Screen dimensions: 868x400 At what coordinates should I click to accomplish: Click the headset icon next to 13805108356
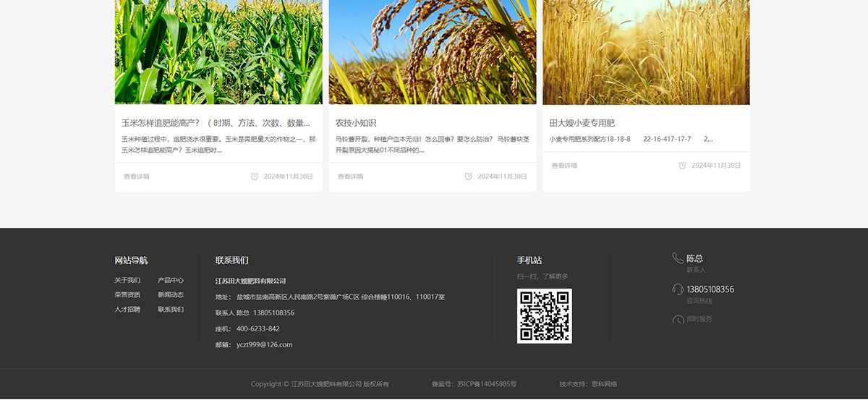click(x=678, y=289)
